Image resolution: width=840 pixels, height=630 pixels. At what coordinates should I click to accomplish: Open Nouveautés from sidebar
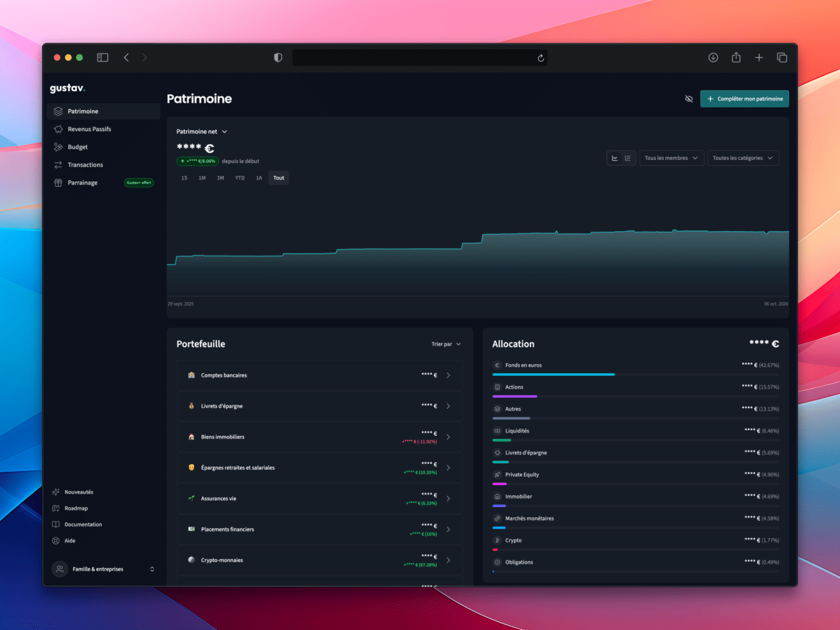click(73, 492)
